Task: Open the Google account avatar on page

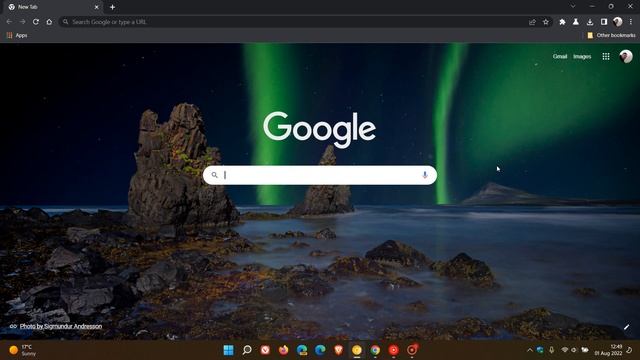Action: (x=626, y=56)
